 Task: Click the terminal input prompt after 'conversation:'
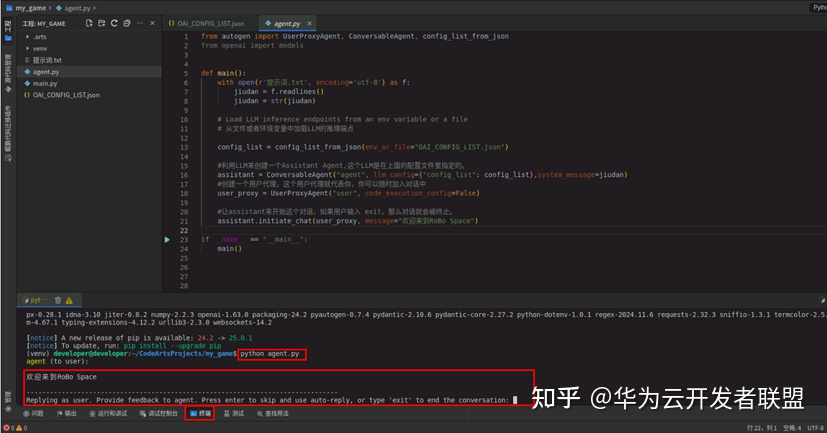[515, 400]
